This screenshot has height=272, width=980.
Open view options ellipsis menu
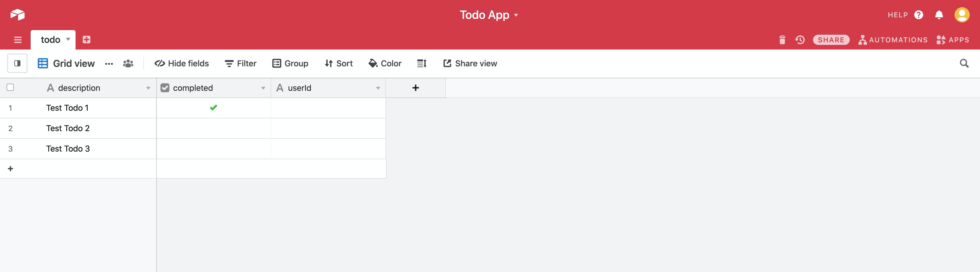(x=109, y=64)
